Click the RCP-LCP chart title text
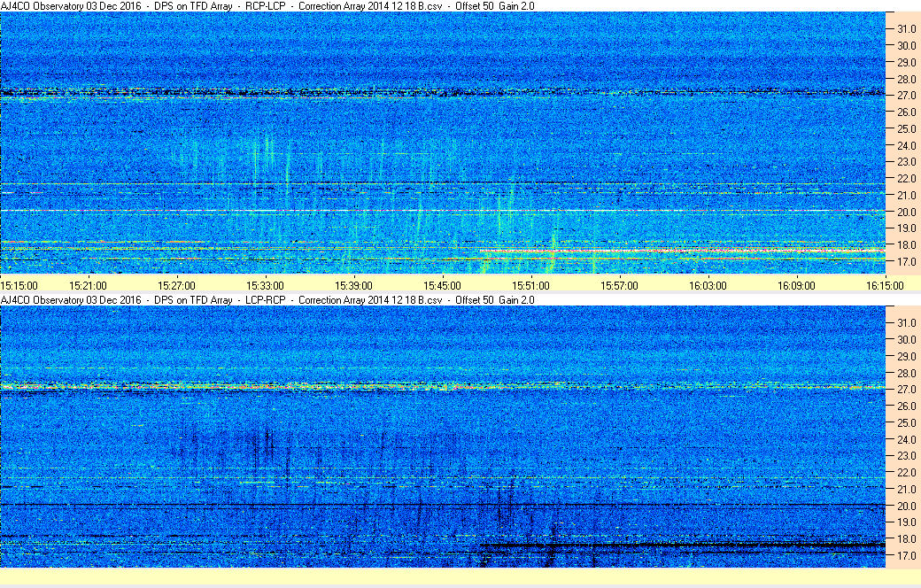 point(267,6)
